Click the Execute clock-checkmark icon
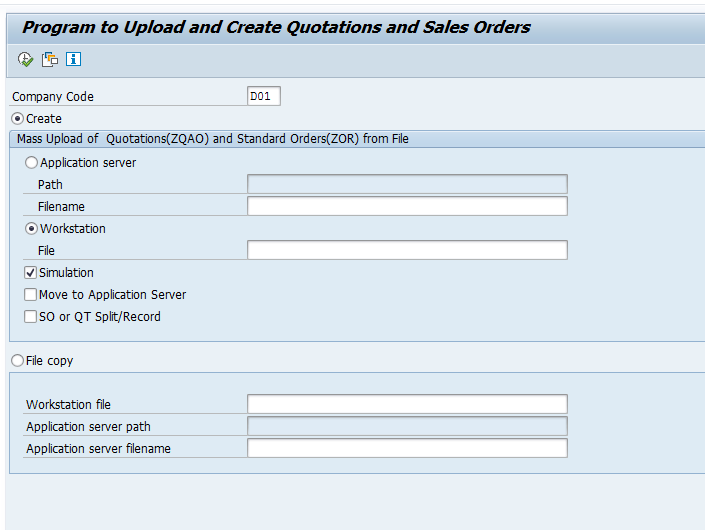This screenshot has height=530, width=705. coord(26,59)
